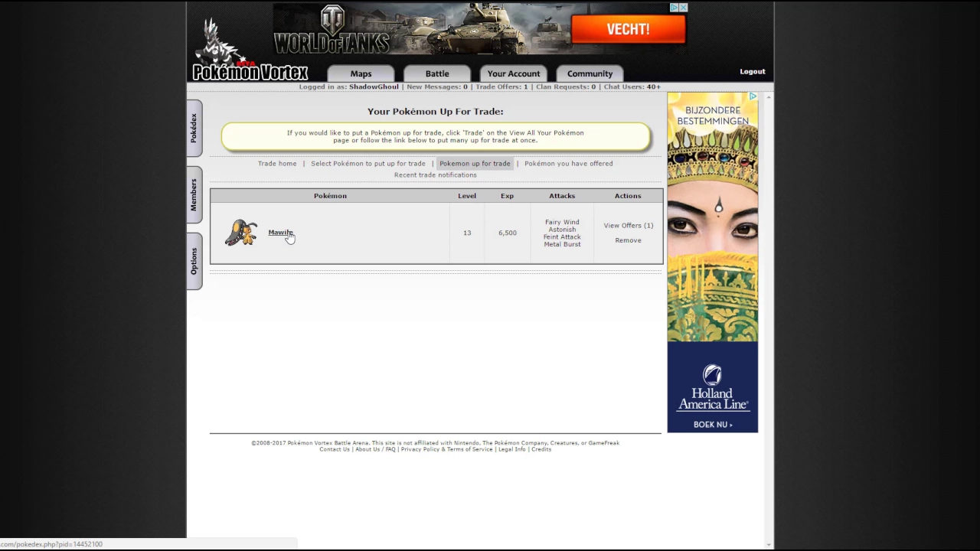This screenshot has height=551, width=980.
Task: Click the Attacks column header
Action: click(x=562, y=196)
